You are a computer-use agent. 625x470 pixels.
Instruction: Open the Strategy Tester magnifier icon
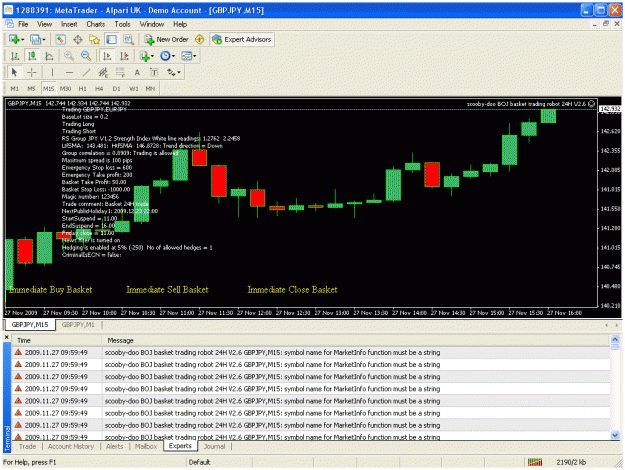click(x=128, y=39)
